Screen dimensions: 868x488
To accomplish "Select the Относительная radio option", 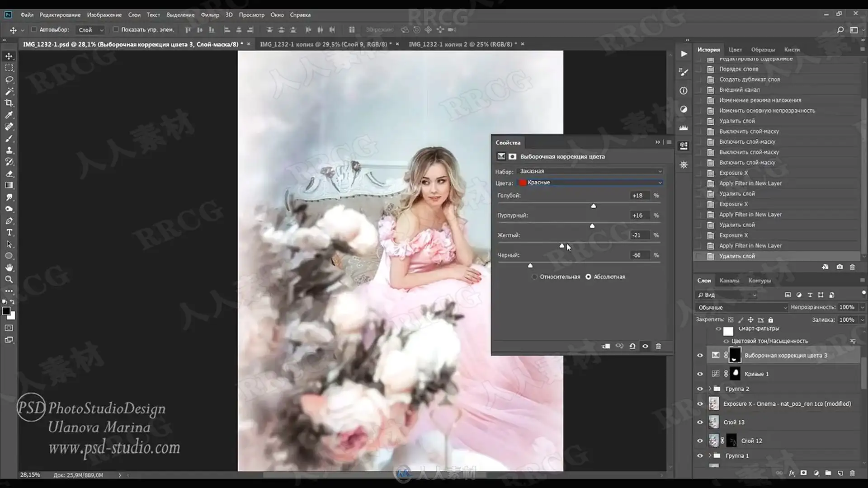I will coord(534,277).
